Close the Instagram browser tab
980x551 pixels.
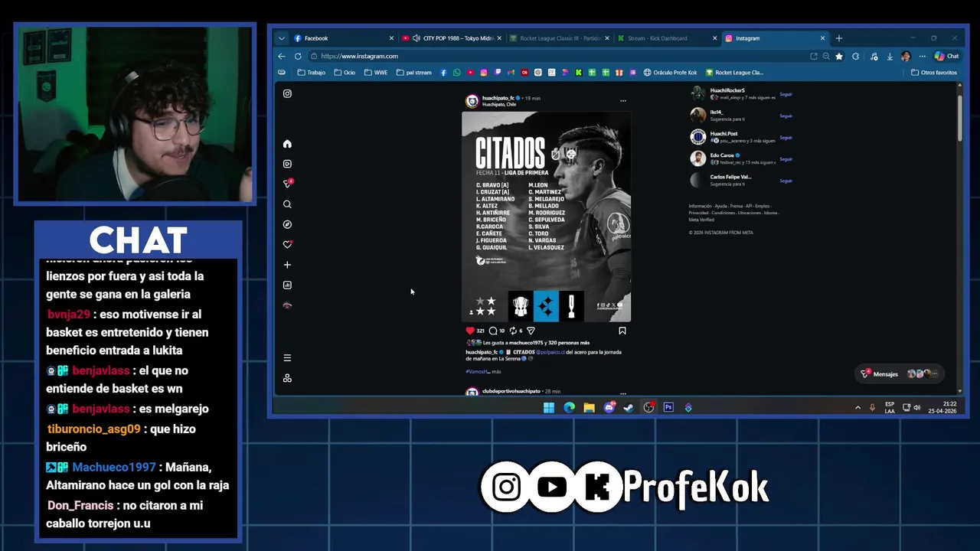(x=823, y=38)
